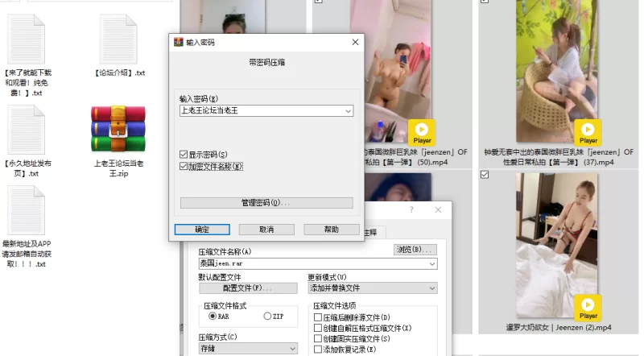Close the archive name and parameters dialog
Screen dimensions: 644x356
coord(438,209)
